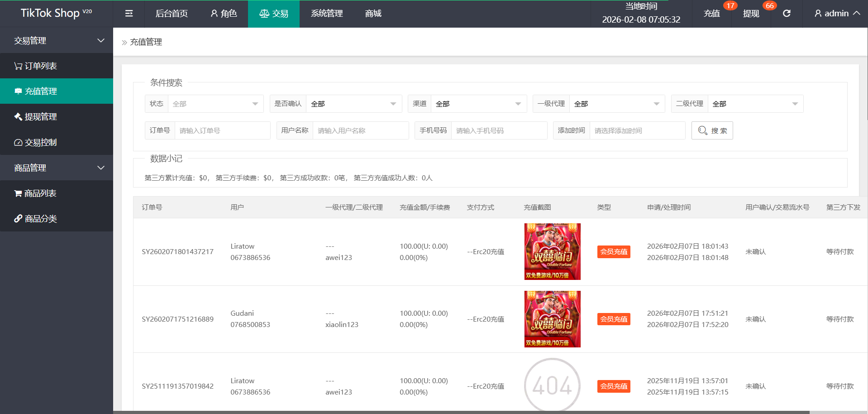Click the 充值 notification badge item
Screen dimensions: 868x414
[x=712, y=14]
